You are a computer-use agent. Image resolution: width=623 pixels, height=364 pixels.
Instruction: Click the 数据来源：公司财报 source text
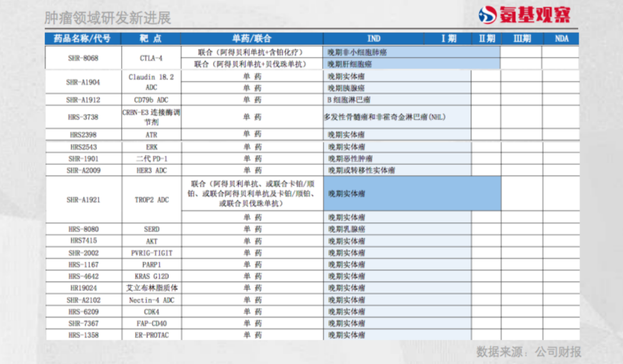click(528, 351)
